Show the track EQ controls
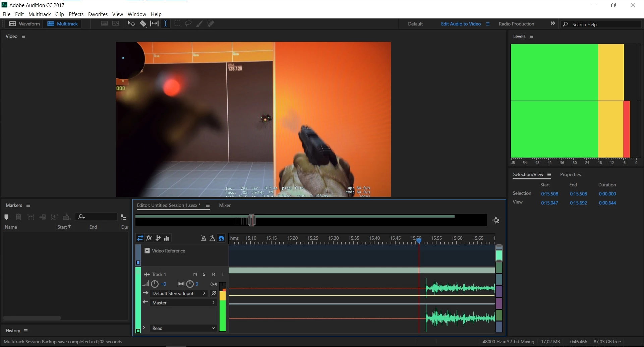 [x=167, y=238]
